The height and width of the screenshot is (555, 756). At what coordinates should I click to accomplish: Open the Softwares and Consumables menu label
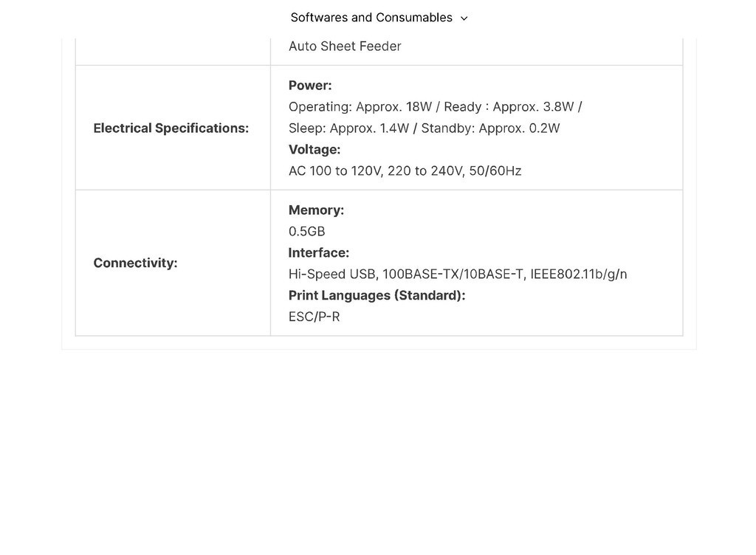371,18
